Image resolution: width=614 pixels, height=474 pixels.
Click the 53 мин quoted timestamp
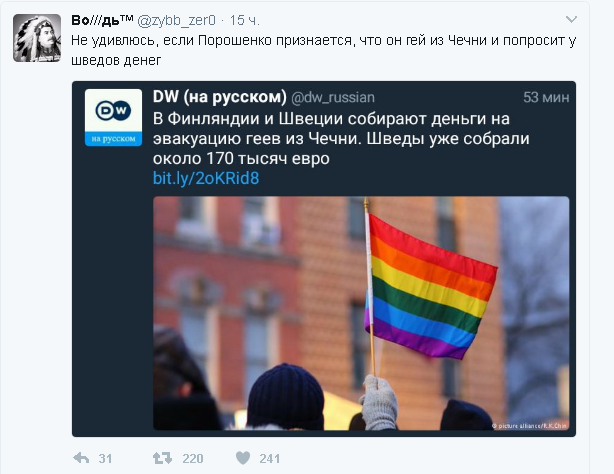click(546, 97)
